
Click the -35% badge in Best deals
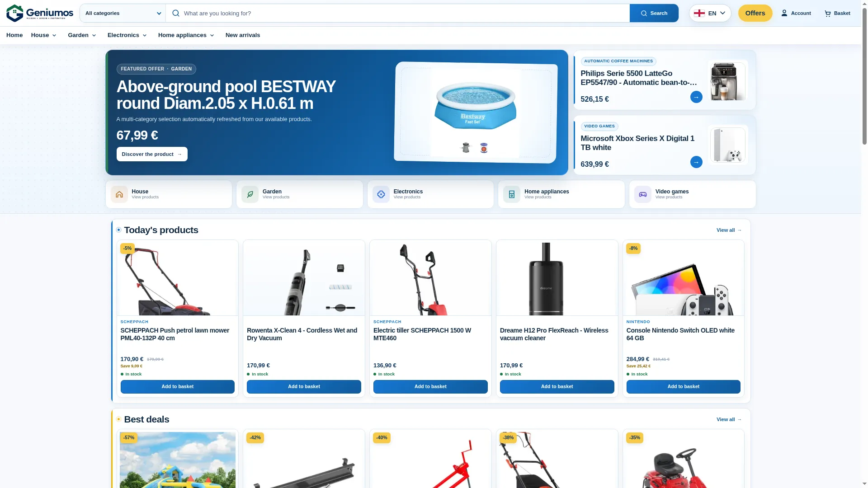[635, 438]
